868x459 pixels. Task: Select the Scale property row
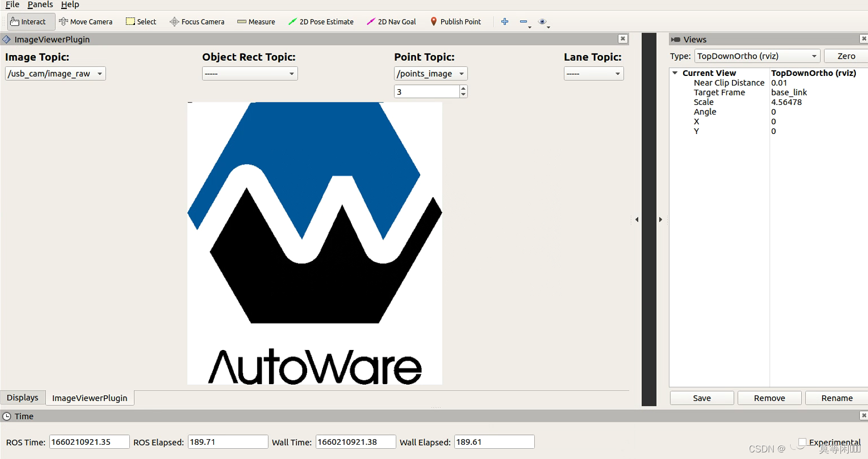point(703,102)
